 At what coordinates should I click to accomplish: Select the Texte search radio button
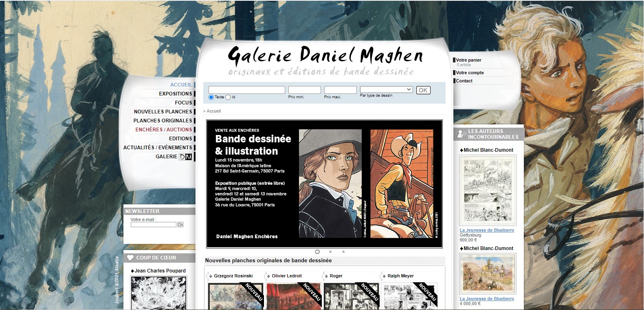pos(211,97)
